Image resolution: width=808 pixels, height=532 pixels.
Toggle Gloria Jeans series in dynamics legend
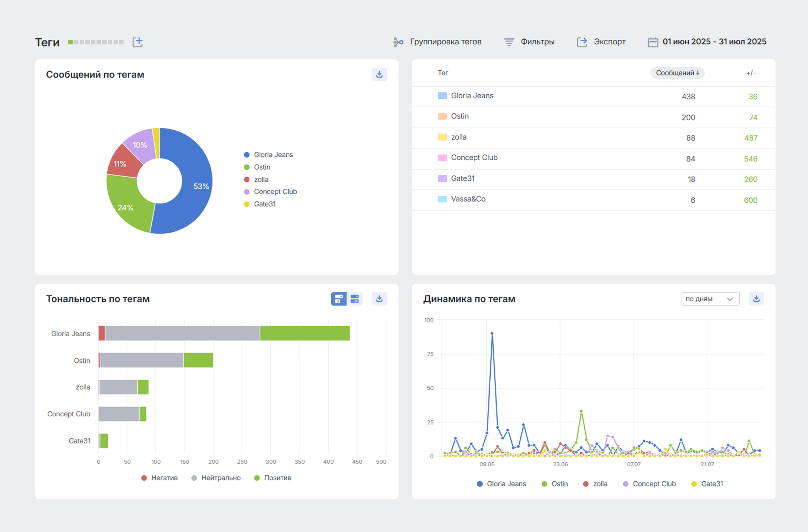(501, 484)
